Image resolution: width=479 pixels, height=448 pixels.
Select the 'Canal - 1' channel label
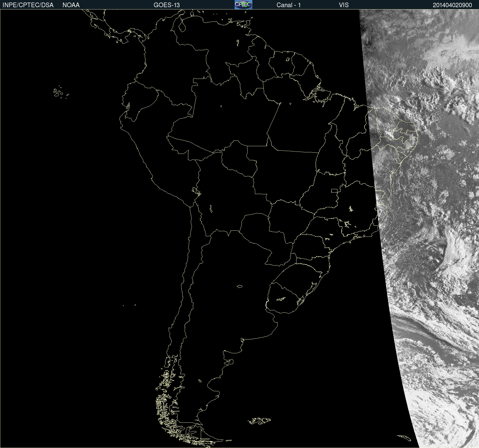[289, 5]
